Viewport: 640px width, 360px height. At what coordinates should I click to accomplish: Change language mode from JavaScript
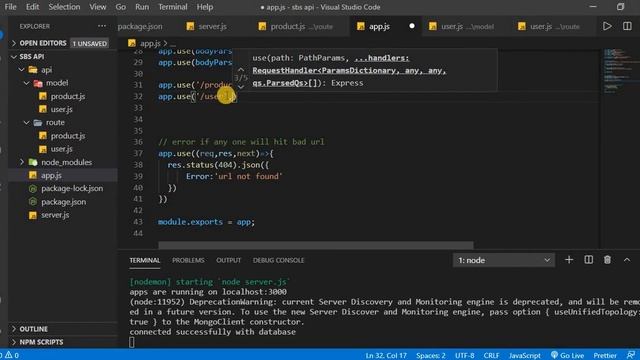[x=524, y=356]
